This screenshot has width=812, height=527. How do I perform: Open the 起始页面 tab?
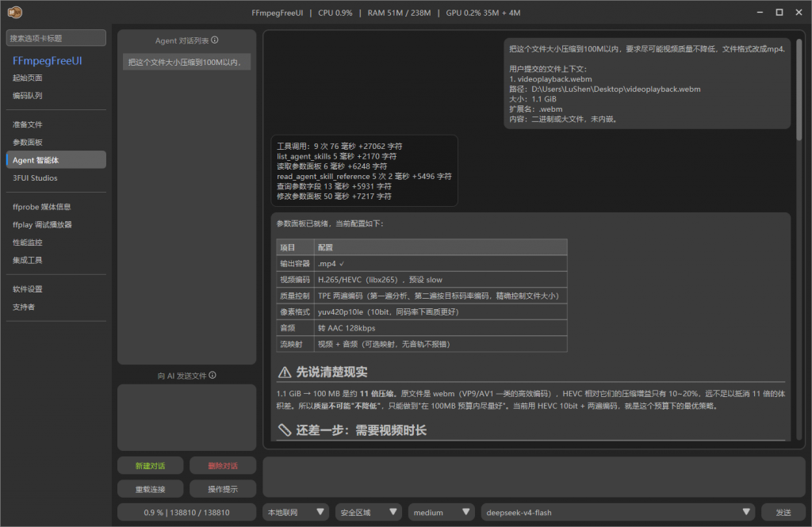(x=28, y=78)
